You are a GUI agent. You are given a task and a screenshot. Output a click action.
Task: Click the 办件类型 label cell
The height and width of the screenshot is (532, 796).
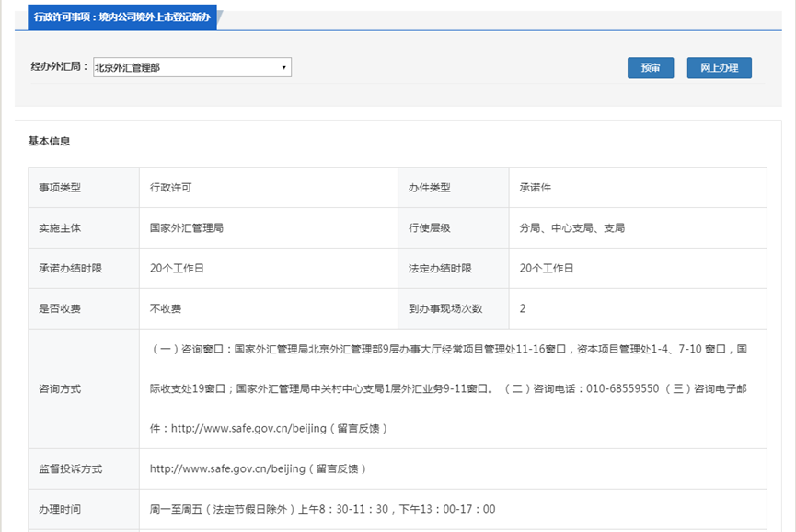pos(454,188)
